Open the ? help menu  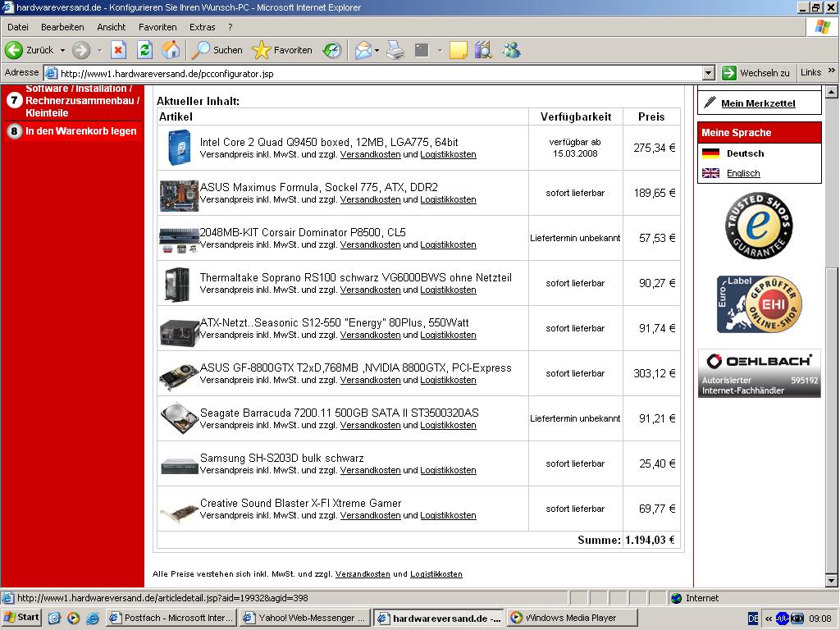pyautogui.click(x=231, y=27)
